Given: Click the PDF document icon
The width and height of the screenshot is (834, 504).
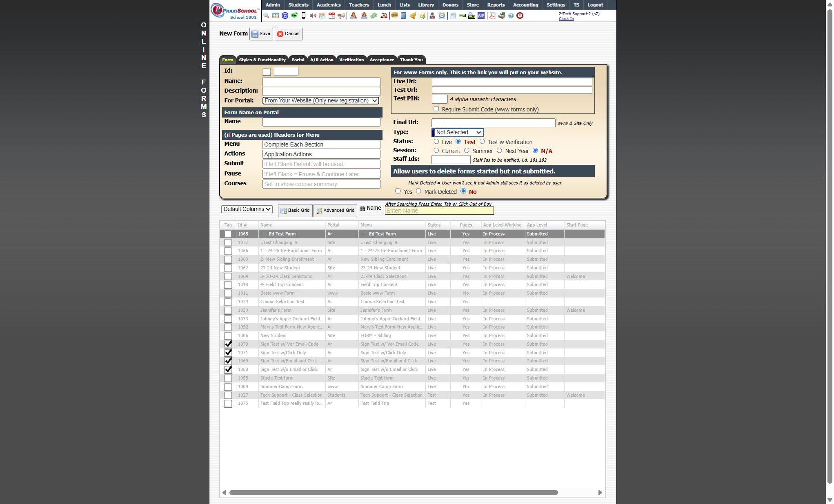Looking at the screenshot, I should 492,16.
